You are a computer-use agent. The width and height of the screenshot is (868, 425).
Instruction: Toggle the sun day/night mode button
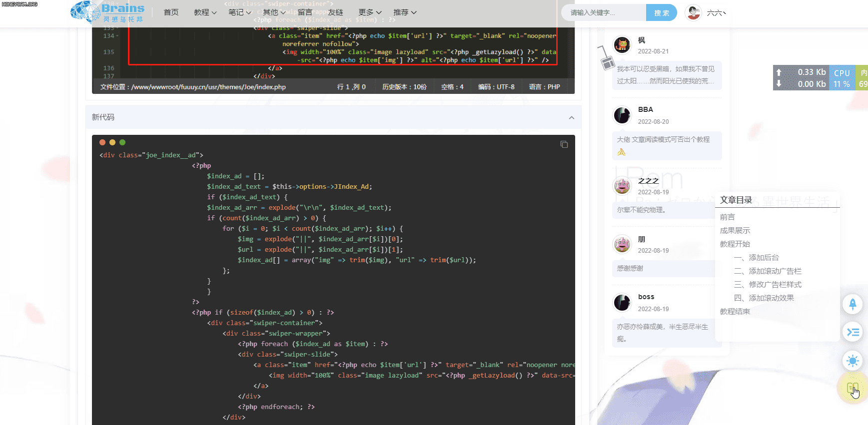(x=853, y=361)
